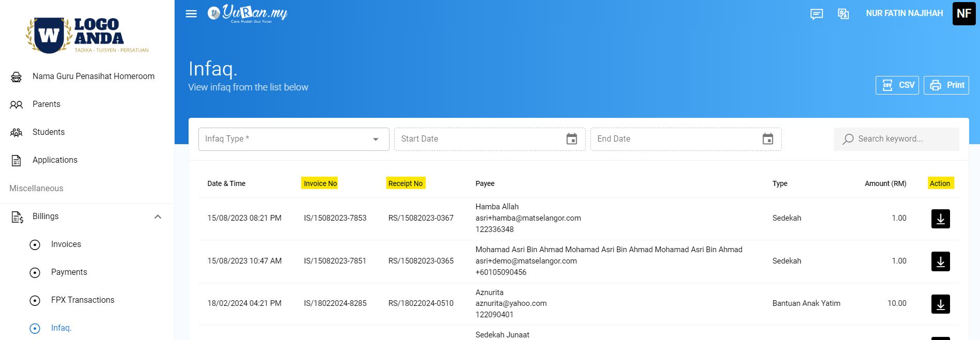The height and width of the screenshot is (340, 980).
Task: Click the printer icon
Action: [936, 85]
